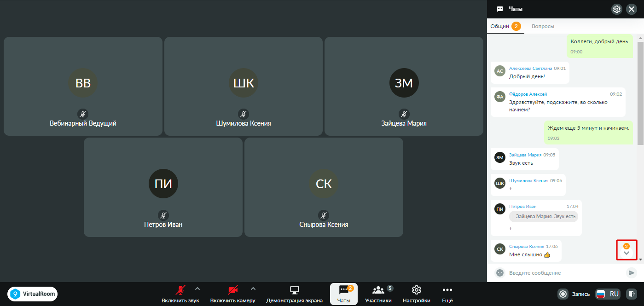
Task: Toggle the Чаты panel from the bottom toolbar
Action: tap(344, 294)
